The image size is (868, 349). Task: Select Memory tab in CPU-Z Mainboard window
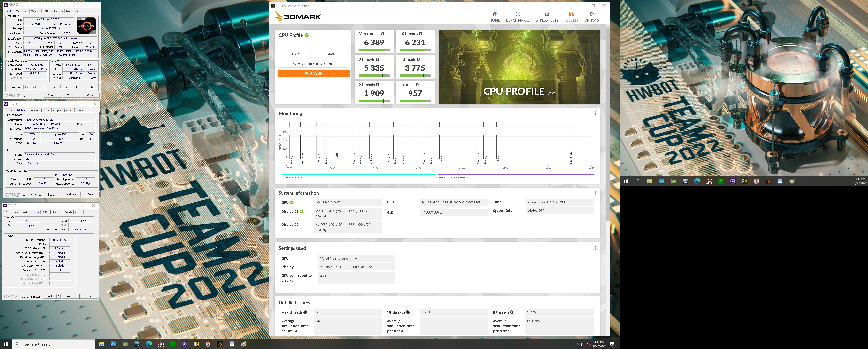[x=35, y=111]
